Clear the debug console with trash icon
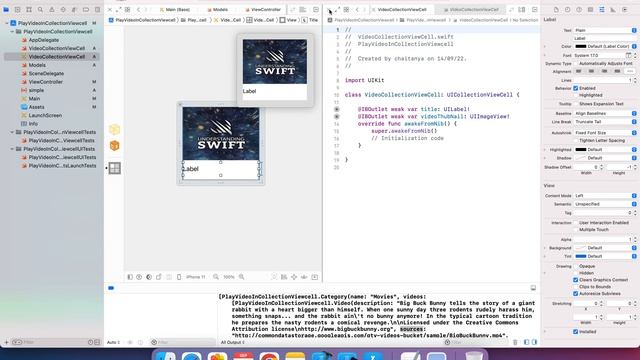This screenshot has height=360, width=640. tap(515, 342)
